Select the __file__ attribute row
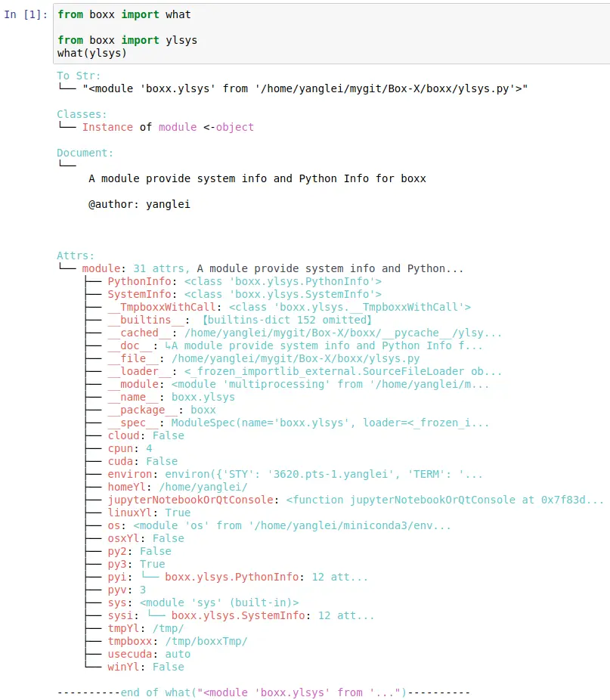The height and width of the screenshot is (700, 610). (264, 358)
